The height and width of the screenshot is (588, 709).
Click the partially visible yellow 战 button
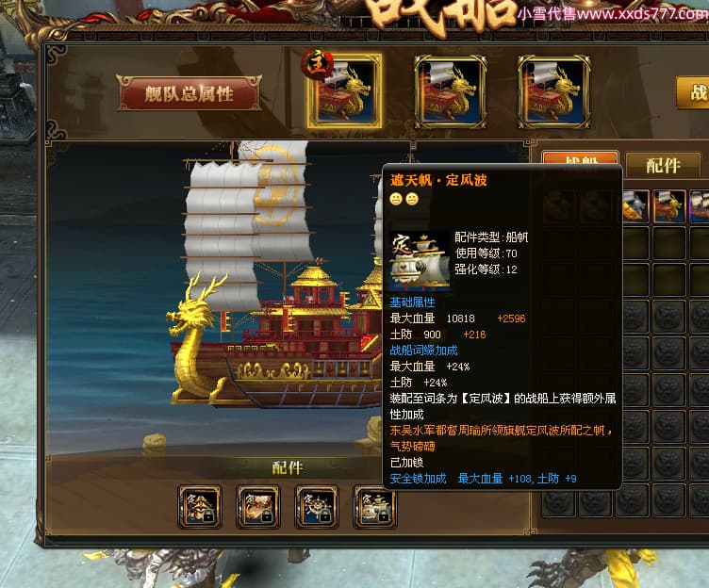pos(693,93)
